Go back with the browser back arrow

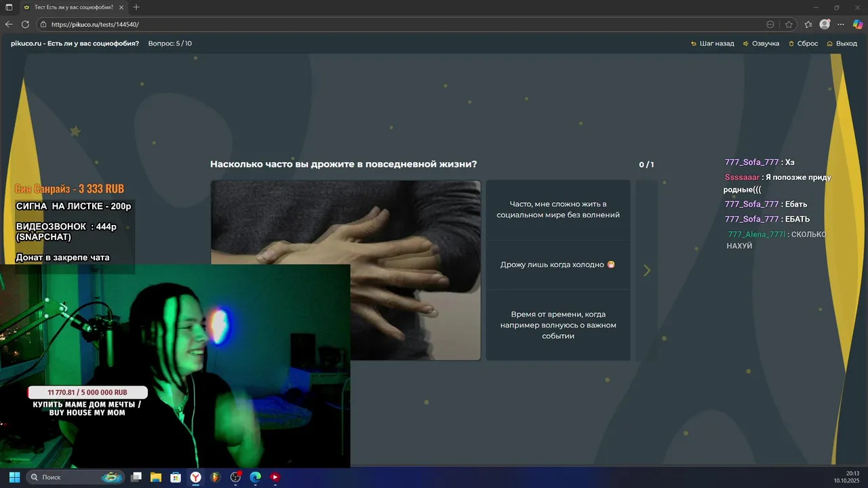9,24
